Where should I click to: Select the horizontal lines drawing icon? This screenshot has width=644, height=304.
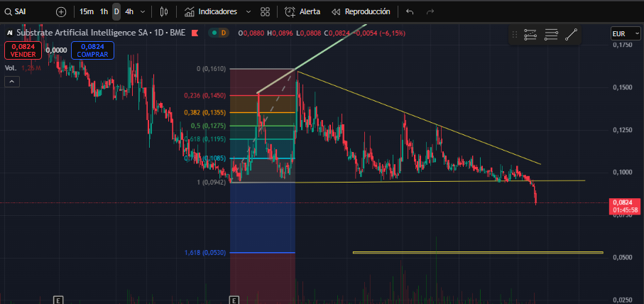(x=551, y=35)
